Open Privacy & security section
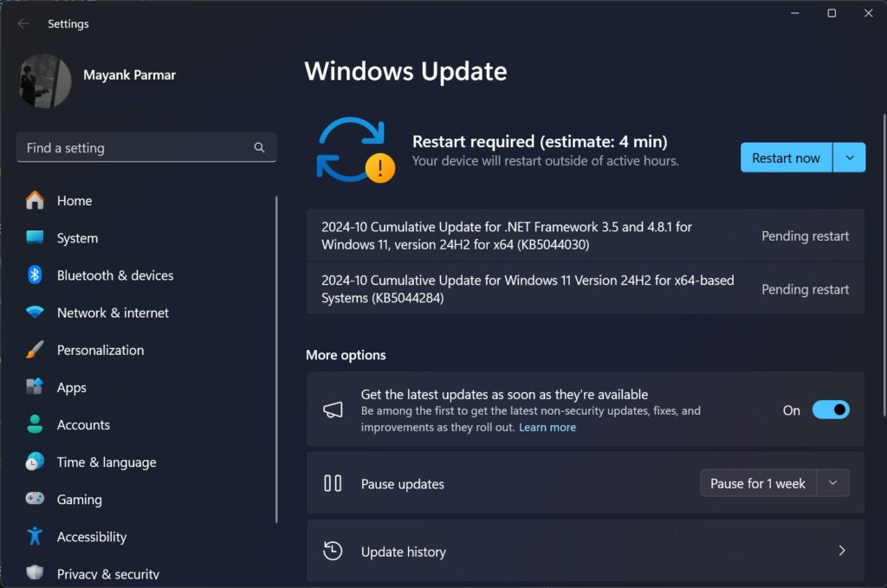The width and height of the screenshot is (887, 588). coord(36,572)
